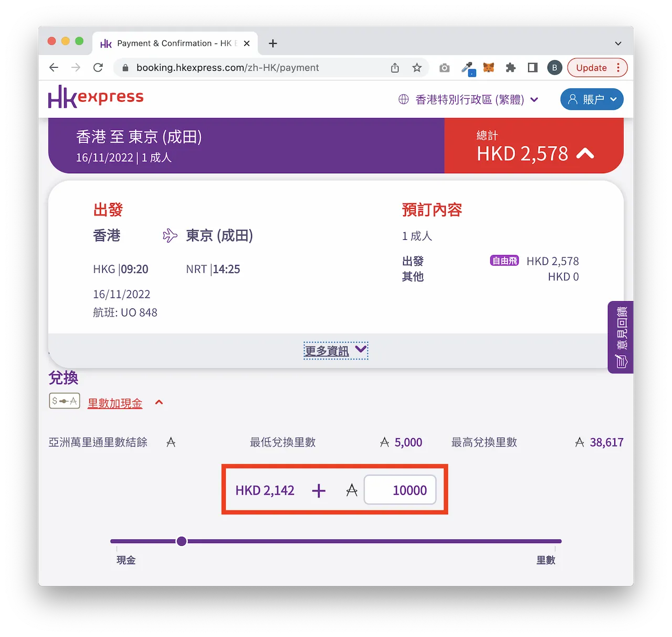Collapse the 里數加現金 section chevron
This screenshot has width=672, height=637.
pyautogui.click(x=159, y=402)
